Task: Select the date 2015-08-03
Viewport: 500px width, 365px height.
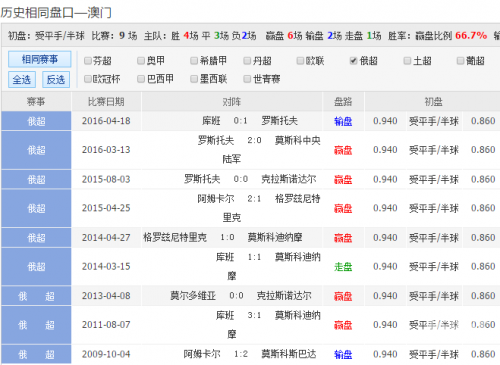Action: [x=106, y=179]
